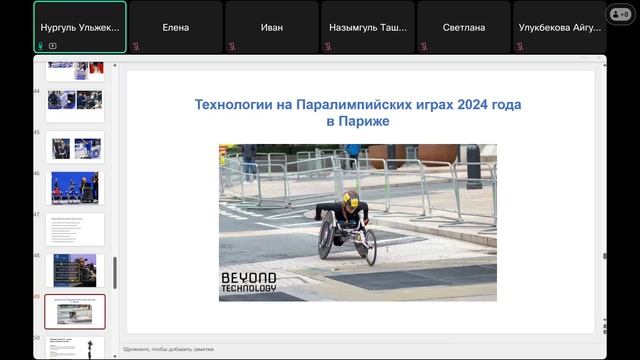640x360 pixels.
Task: Click Нургуль's screen share icon
Action: pos(53,46)
